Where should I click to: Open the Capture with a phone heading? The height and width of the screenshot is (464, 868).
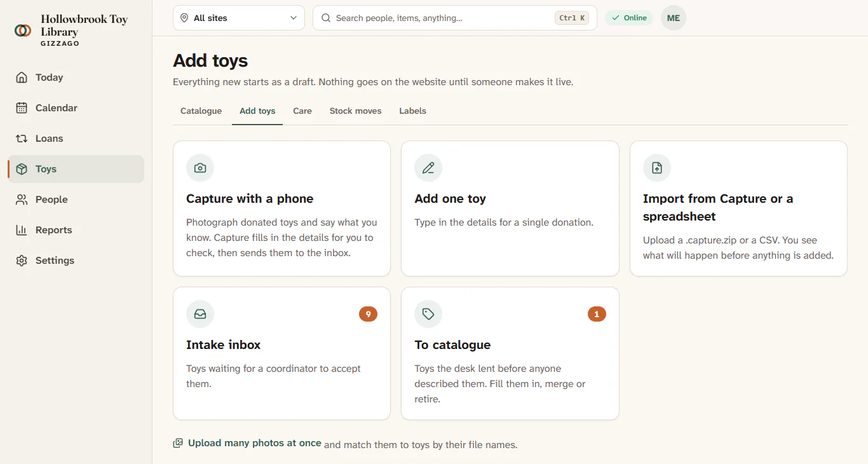click(x=250, y=199)
